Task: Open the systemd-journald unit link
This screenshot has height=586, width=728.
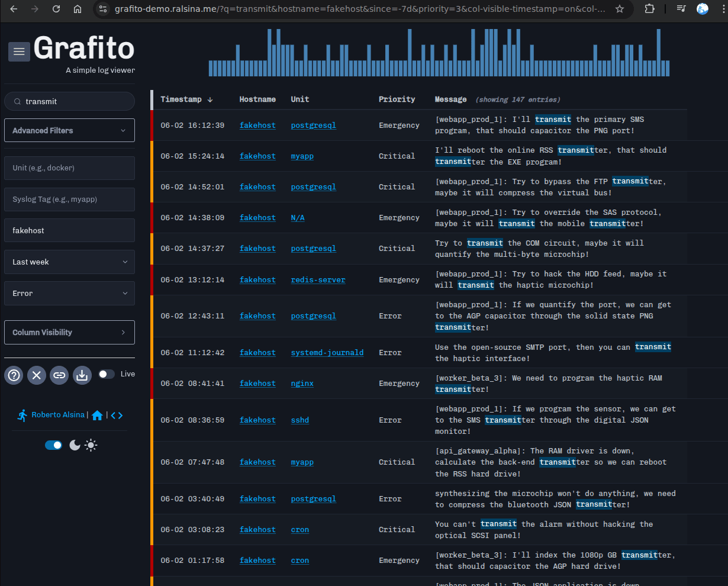Action: coord(327,353)
